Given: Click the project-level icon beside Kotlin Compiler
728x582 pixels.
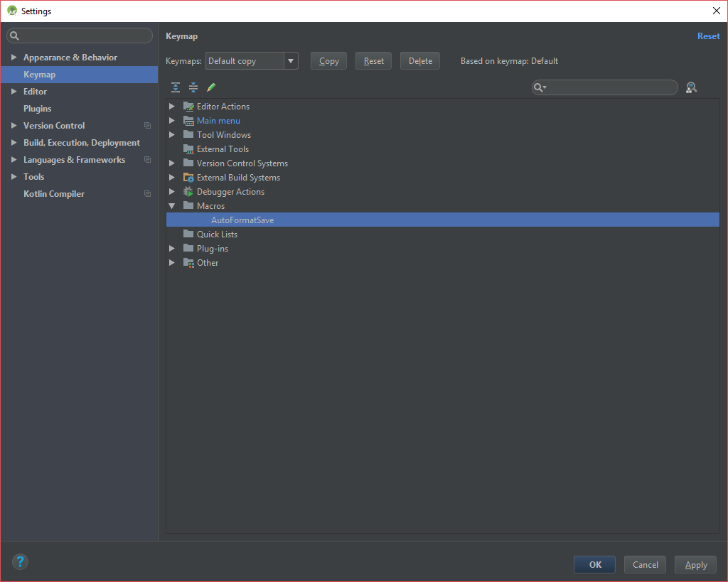Looking at the screenshot, I should click(x=148, y=193).
